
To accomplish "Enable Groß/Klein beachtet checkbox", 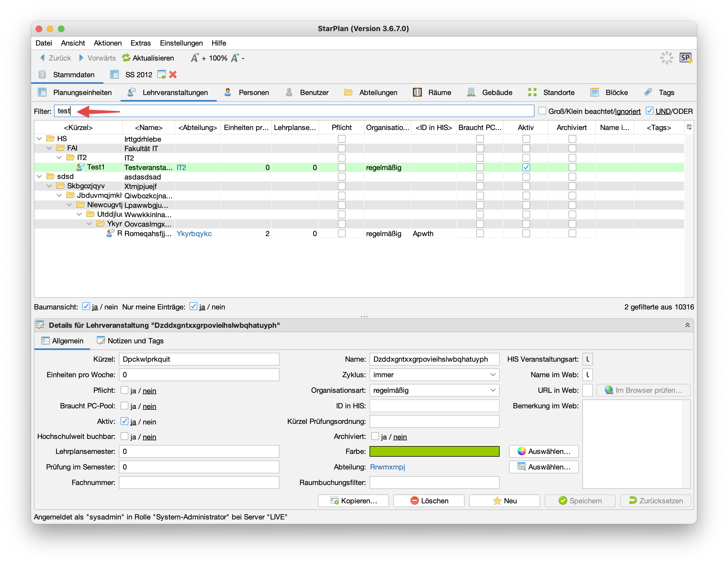I will (542, 111).
